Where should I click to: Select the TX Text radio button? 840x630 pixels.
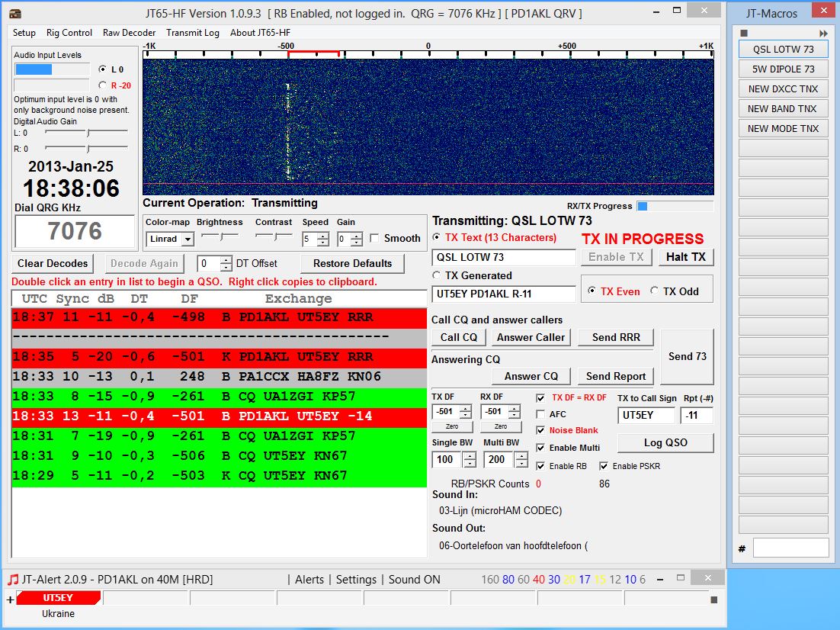437,237
